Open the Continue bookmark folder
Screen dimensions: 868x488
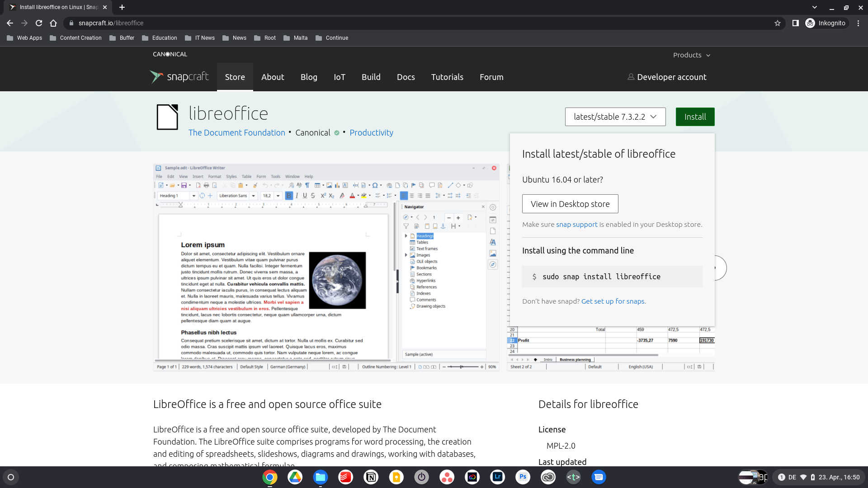[331, 38]
